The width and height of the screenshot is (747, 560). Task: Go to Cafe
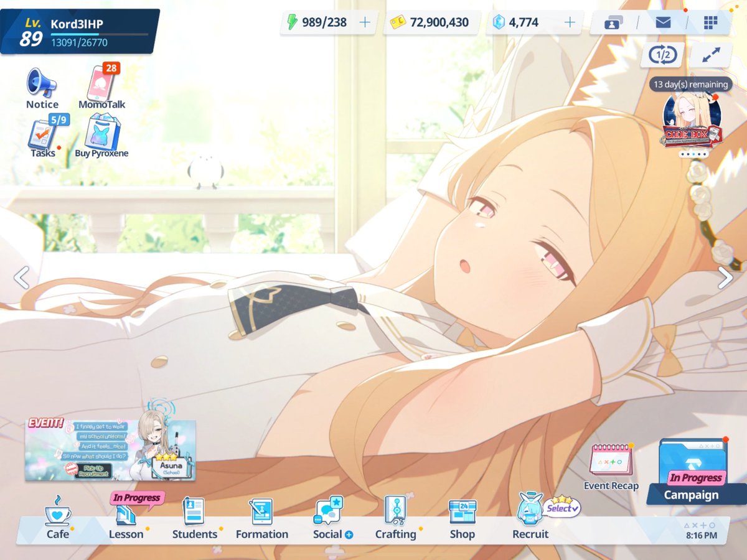click(x=57, y=518)
